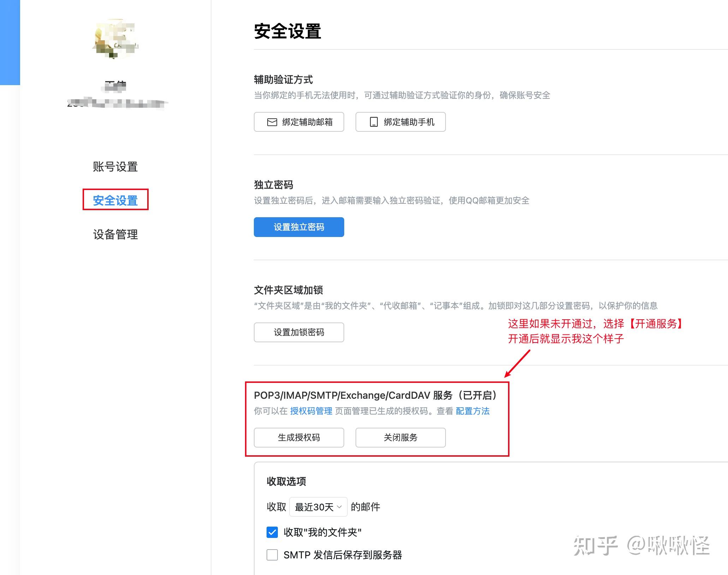
Task: Click 生成授权码 button
Action: pyautogui.click(x=299, y=438)
